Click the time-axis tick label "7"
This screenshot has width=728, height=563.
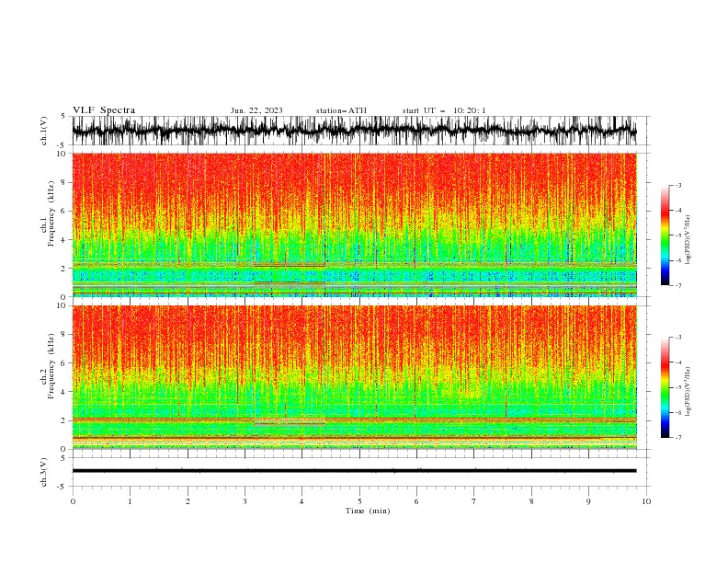pyautogui.click(x=474, y=501)
